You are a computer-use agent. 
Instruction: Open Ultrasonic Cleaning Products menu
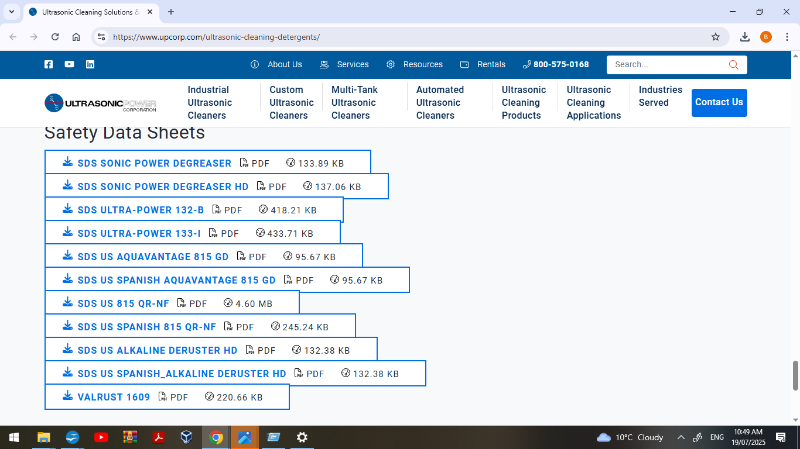[x=523, y=103]
